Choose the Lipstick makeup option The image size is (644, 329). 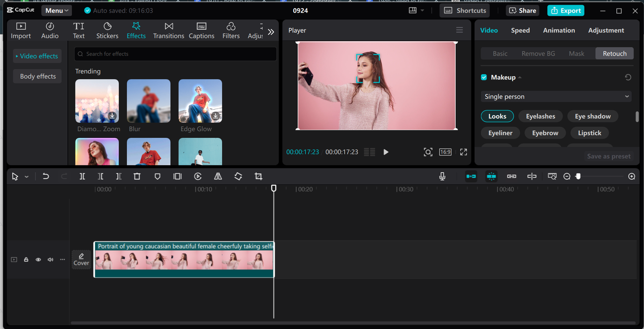click(590, 133)
